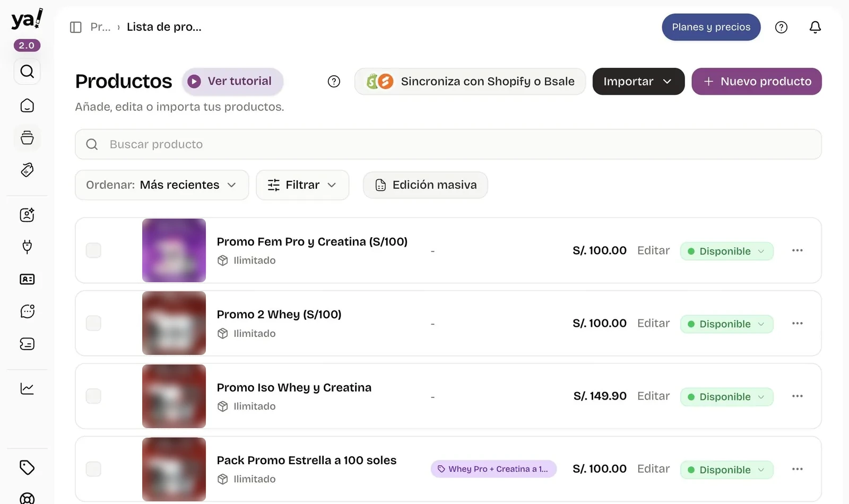This screenshot has height=504, width=849.
Task: Open Pack Promo Estrella product thumbnail
Action: pyautogui.click(x=174, y=469)
